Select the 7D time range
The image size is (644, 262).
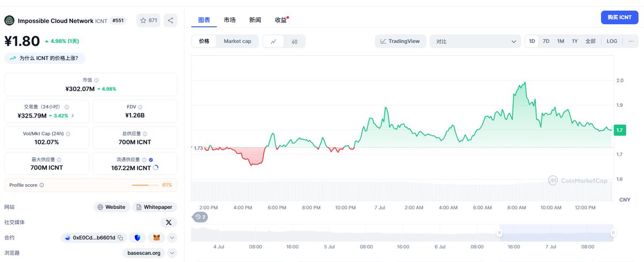tap(546, 41)
